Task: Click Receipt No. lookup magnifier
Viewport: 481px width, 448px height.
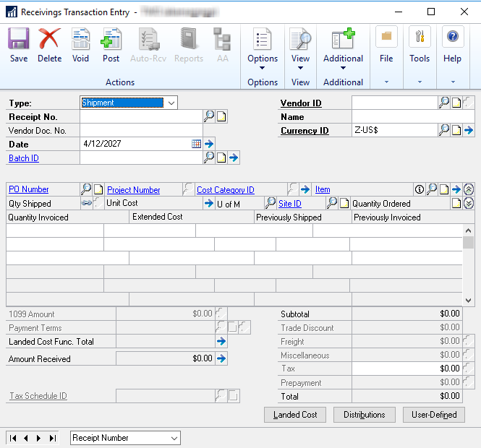Action: [209, 116]
